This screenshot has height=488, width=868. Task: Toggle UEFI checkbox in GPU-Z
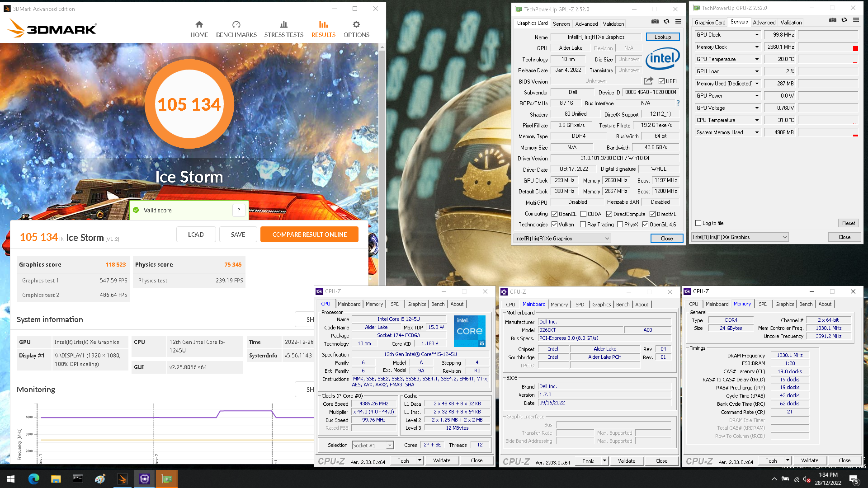pos(661,81)
